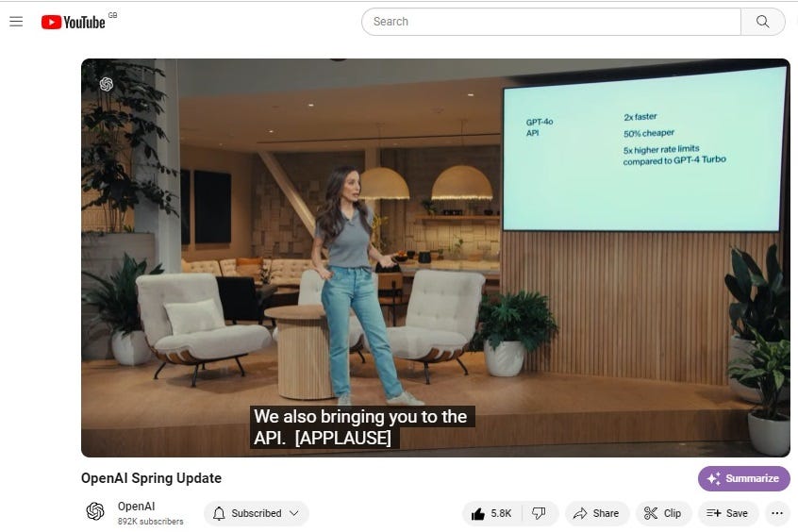Screen dimensions: 798x532
Task: Click the magnifier search button
Action: [762, 22]
